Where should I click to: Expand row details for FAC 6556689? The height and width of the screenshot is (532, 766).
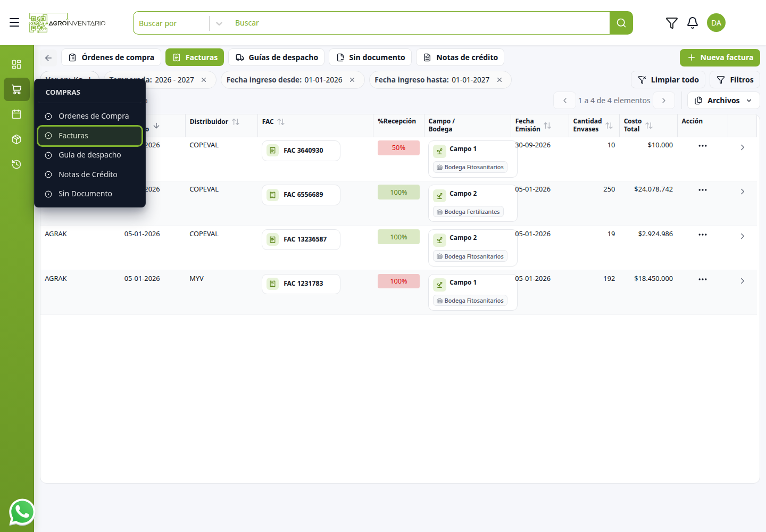[742, 192]
